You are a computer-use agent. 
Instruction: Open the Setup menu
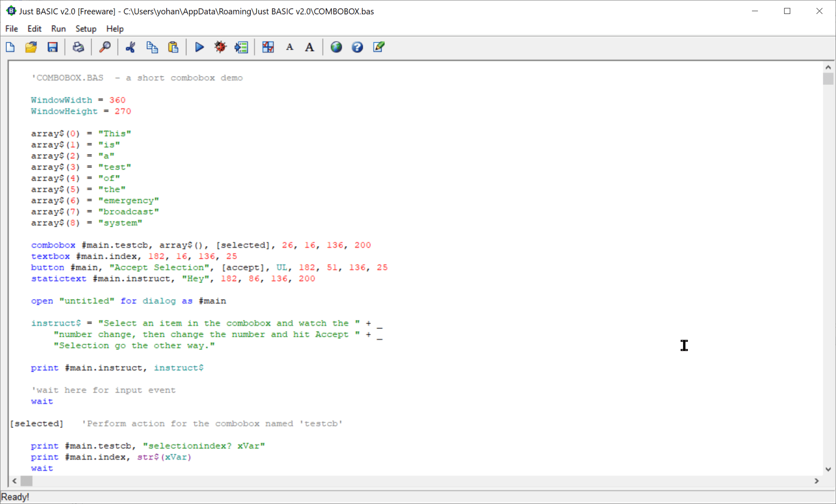tap(86, 29)
